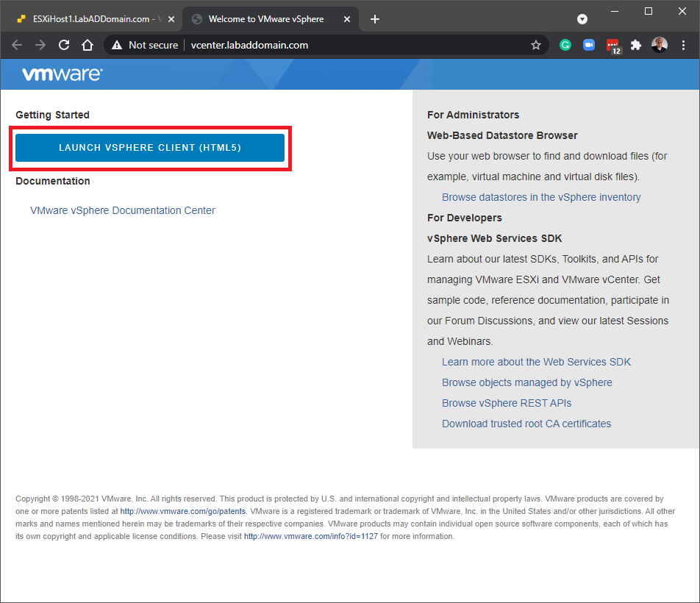The height and width of the screenshot is (603, 700).
Task: Open Browse datastores in the vSphere inventory
Action: (541, 197)
